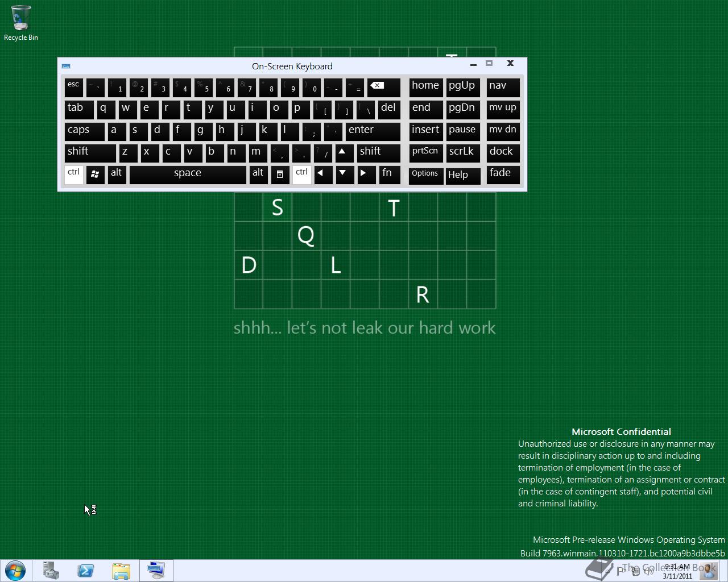The width and height of the screenshot is (728, 582).
Task: Tap the semicolon key
Action: coord(312,131)
